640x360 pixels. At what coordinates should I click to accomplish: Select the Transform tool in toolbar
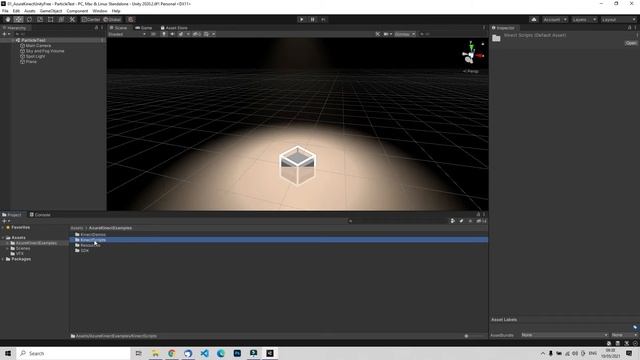[61, 20]
